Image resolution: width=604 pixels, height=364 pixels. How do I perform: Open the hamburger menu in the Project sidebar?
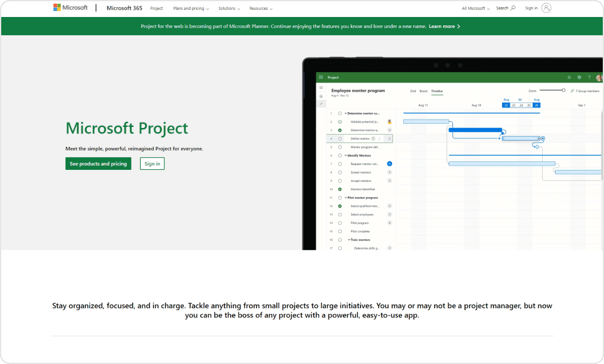click(321, 87)
